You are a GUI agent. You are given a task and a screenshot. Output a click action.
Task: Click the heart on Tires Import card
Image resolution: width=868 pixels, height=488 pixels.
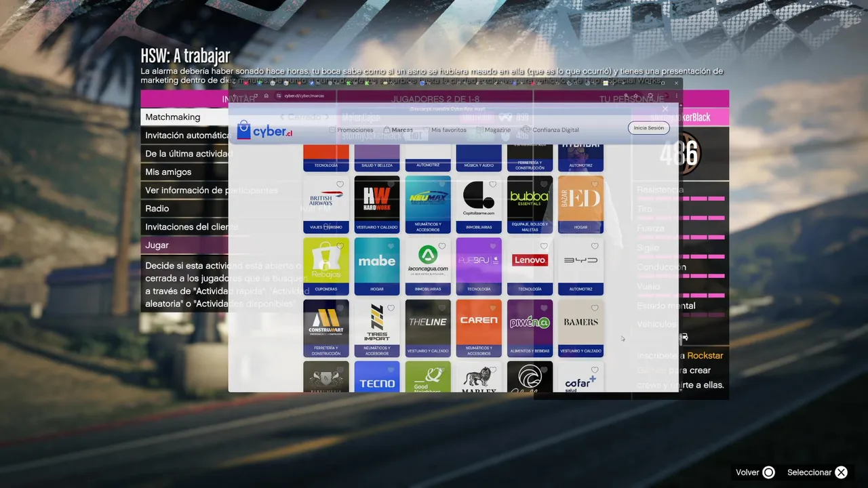(x=391, y=308)
